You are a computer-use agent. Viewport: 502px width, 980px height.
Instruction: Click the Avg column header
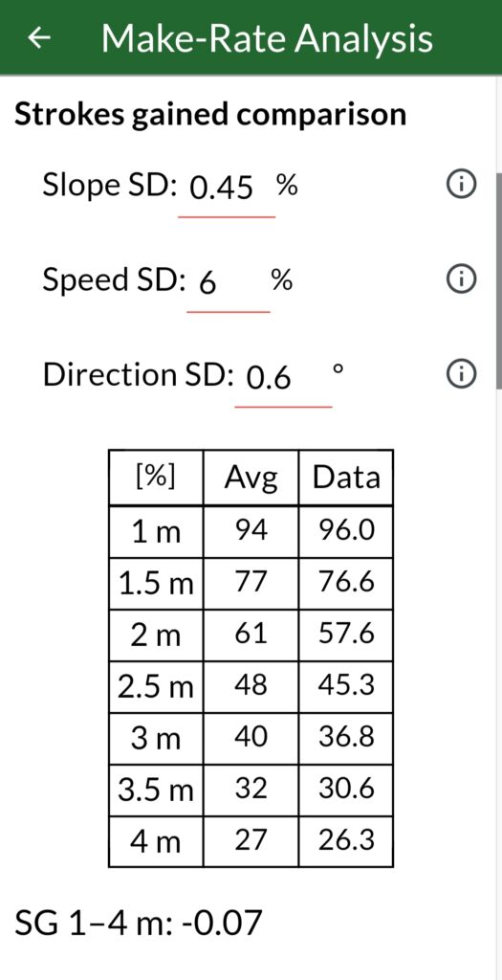251,478
